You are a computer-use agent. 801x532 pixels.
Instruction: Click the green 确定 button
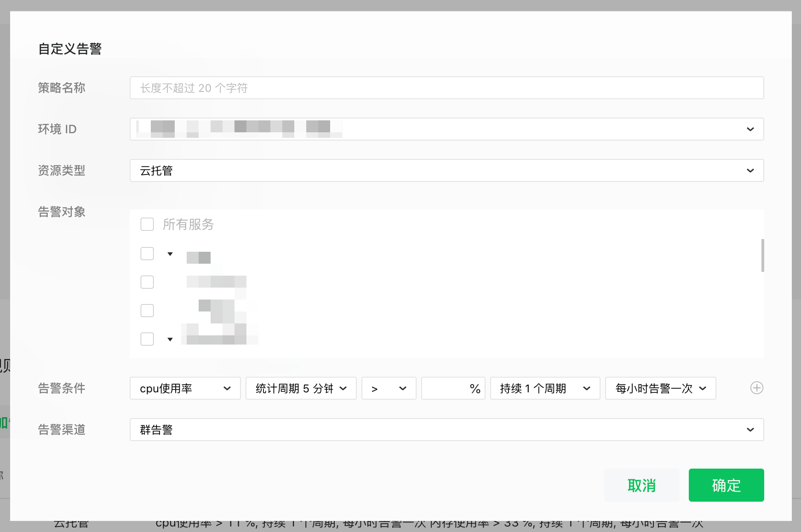point(726,485)
